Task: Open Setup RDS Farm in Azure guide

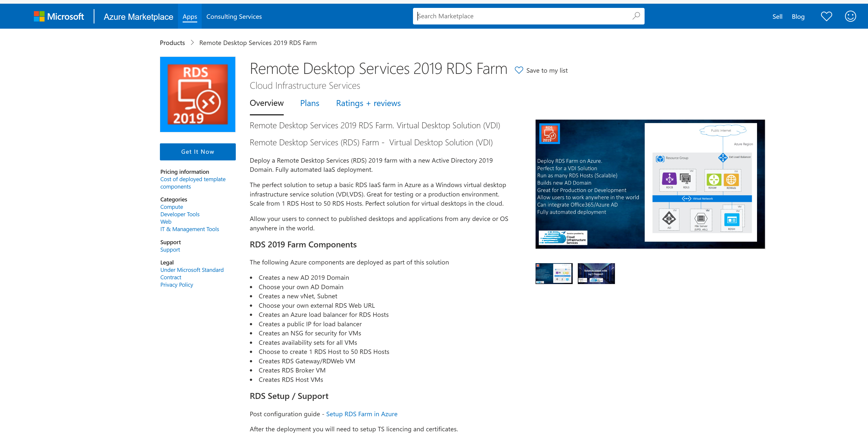Action: (x=362, y=414)
